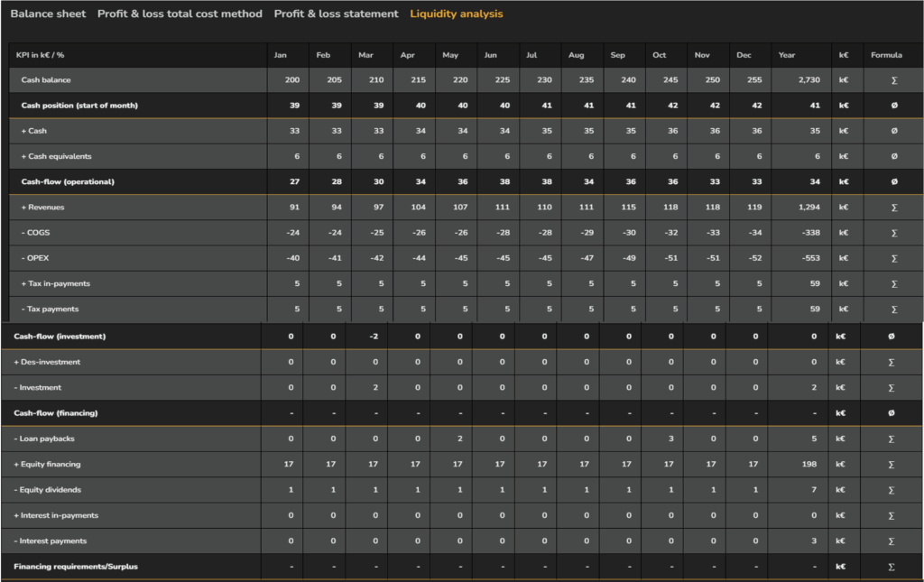The width and height of the screenshot is (924, 582).
Task: Select the Cash-flow (financing) row label
Action: [56, 413]
